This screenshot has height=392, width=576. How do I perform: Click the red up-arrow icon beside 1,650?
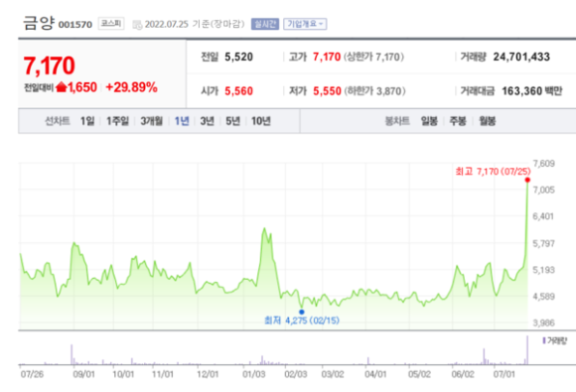(62, 87)
